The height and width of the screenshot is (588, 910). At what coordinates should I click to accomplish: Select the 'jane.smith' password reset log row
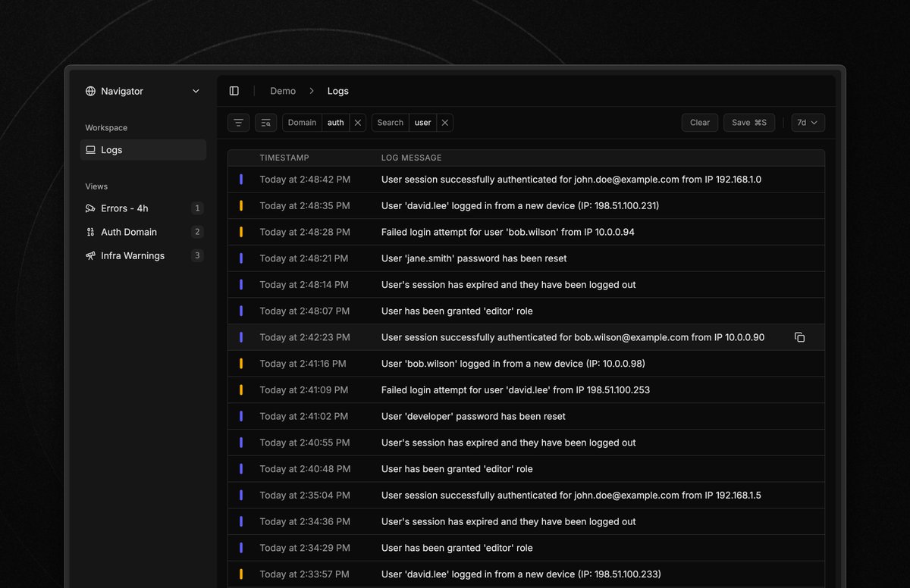click(x=526, y=258)
